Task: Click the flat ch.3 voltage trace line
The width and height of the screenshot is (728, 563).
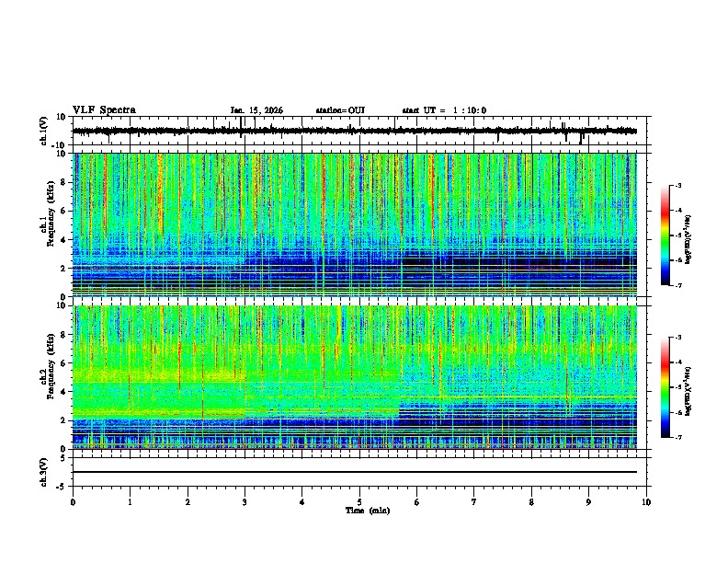Action: [354, 472]
